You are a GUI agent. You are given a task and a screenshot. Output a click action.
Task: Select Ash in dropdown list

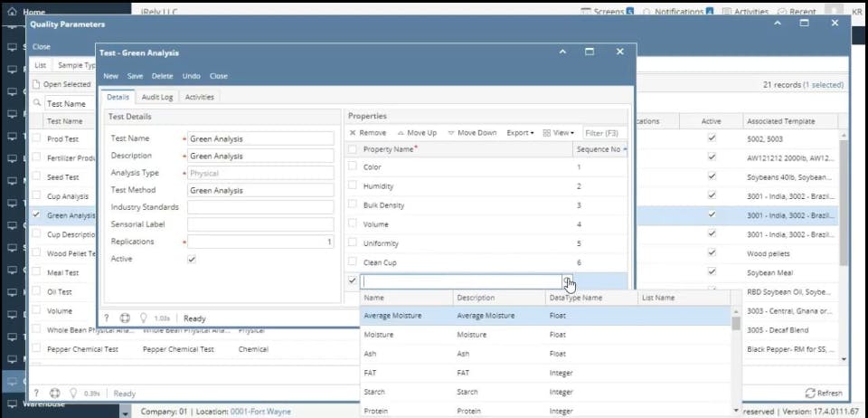point(545,353)
